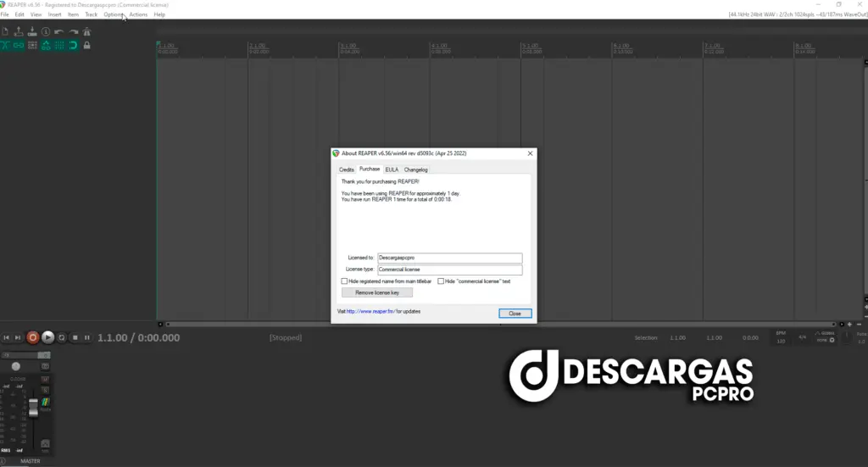
Task: Click the Open project toolbar icon
Action: point(19,31)
